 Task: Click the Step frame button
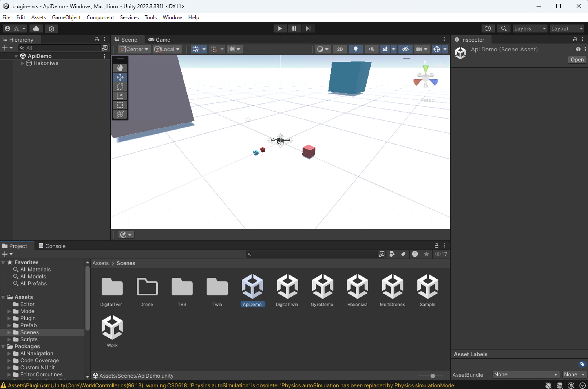pyautogui.click(x=308, y=29)
